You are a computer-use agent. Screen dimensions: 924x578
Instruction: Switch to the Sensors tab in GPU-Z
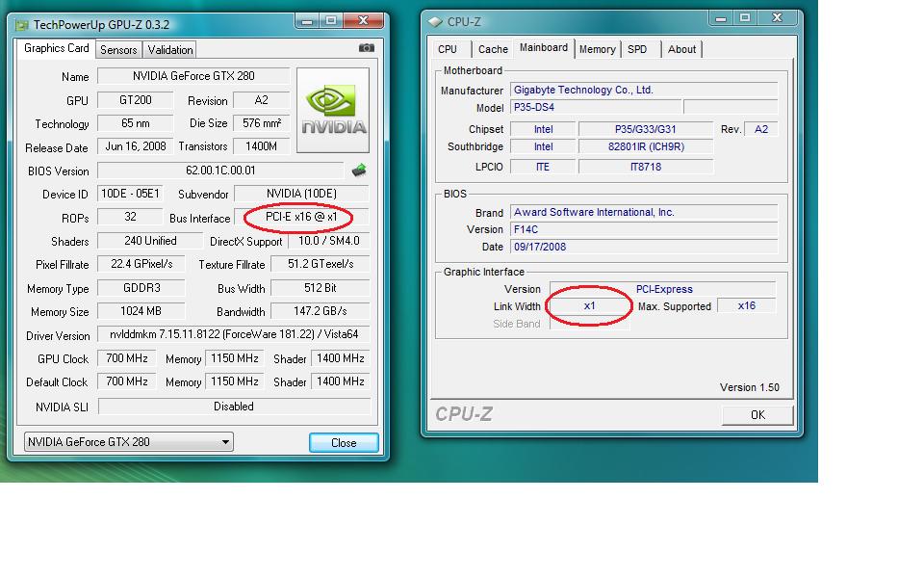118,49
